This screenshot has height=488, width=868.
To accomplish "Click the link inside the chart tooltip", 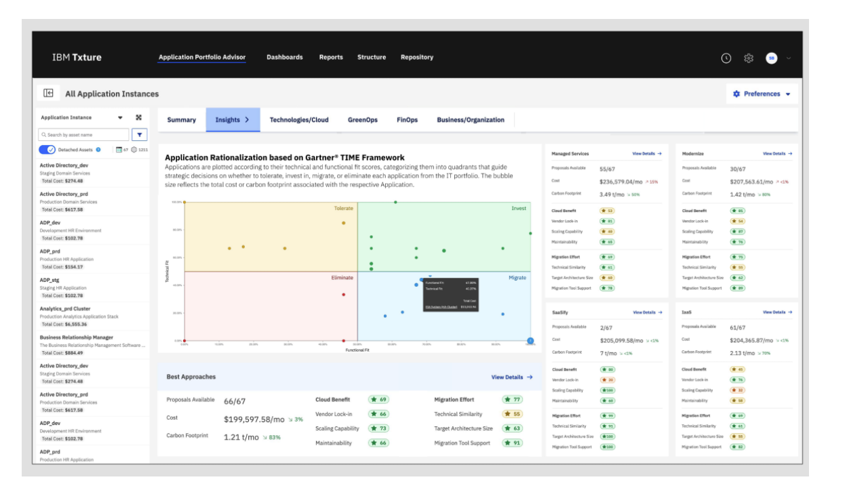I will pos(441,307).
